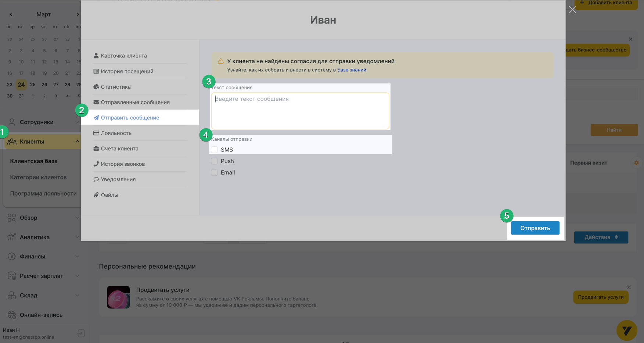Check the Email channel checkbox
644x343 pixels.
pos(214,172)
